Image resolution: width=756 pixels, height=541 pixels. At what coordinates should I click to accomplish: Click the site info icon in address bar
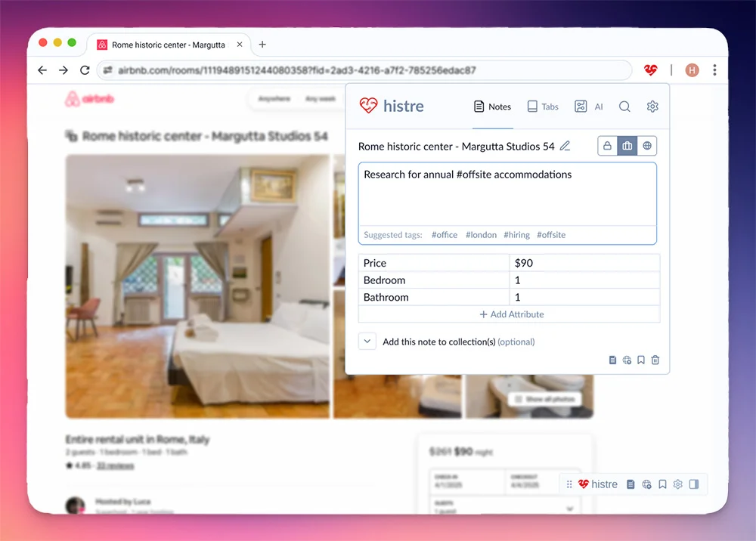click(x=107, y=70)
